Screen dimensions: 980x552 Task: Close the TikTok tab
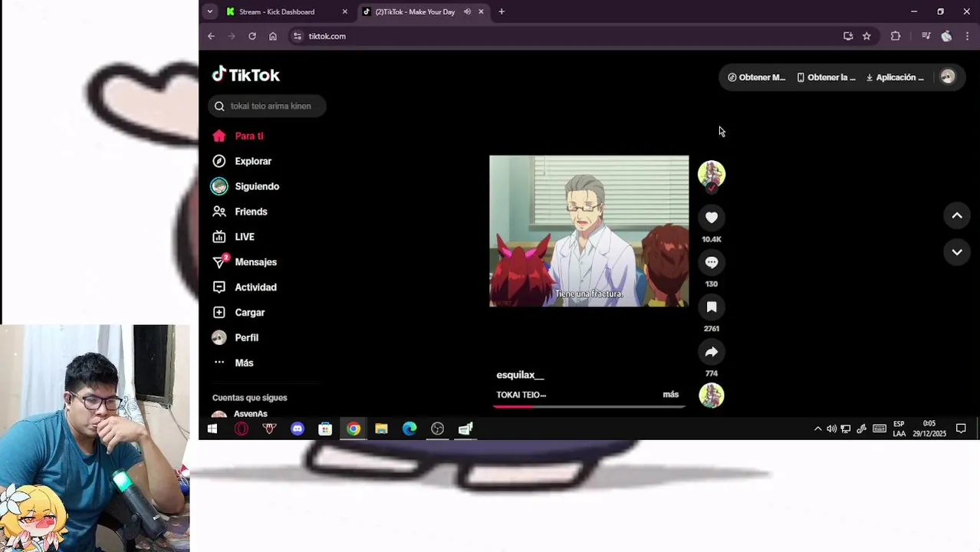(x=481, y=11)
